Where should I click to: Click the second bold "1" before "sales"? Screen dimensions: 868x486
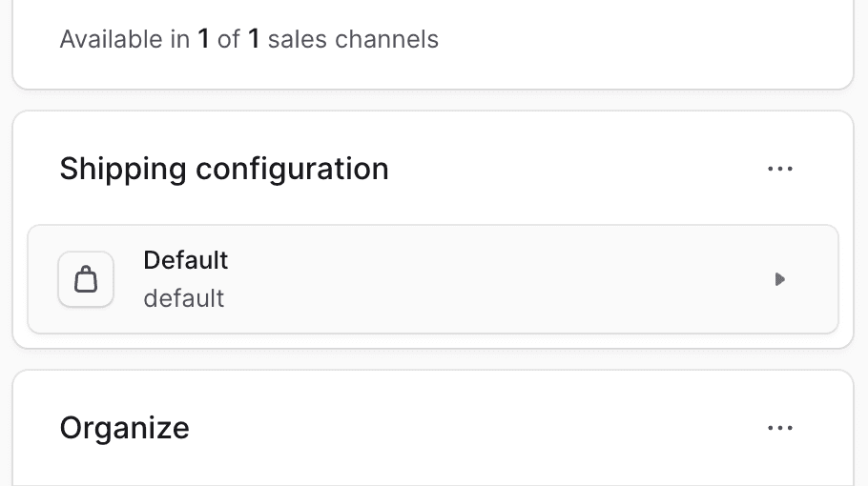[x=254, y=40]
